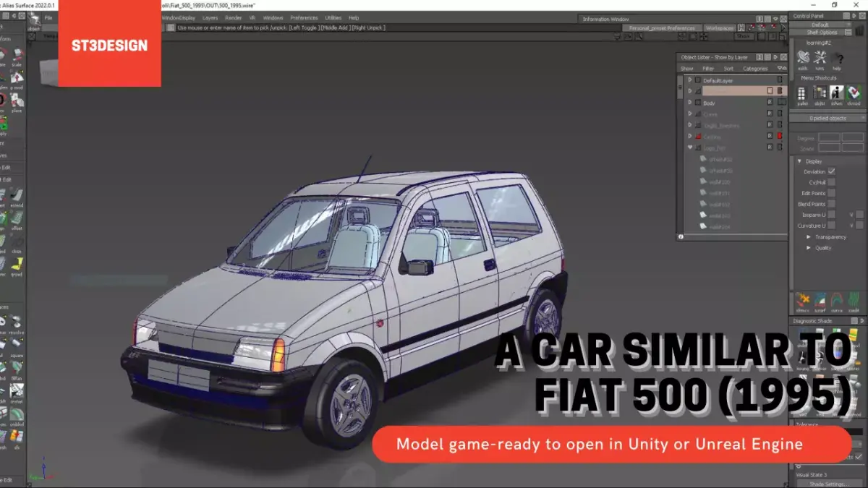Image resolution: width=868 pixels, height=488 pixels.
Task: Open the pallet menu shortcut icon
Action: coord(803,94)
